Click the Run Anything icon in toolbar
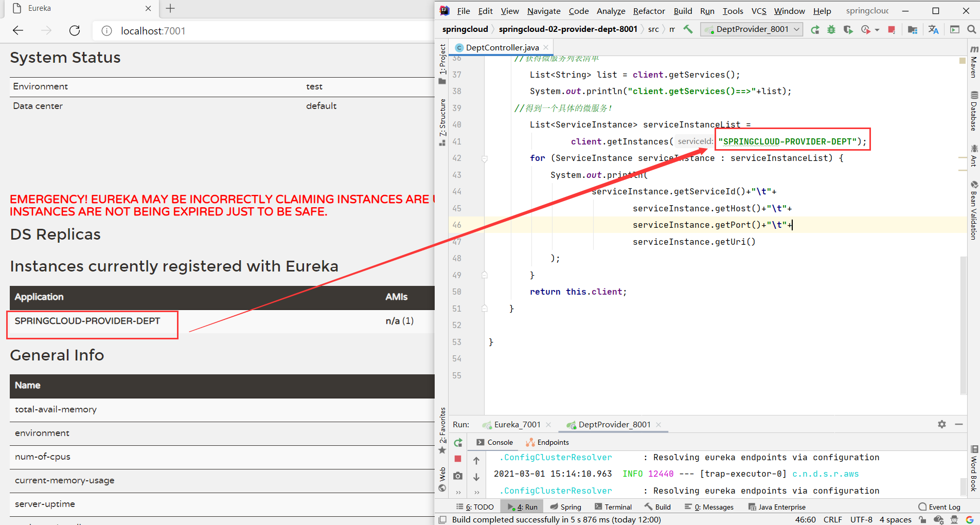Image resolution: width=980 pixels, height=525 pixels. (955, 30)
